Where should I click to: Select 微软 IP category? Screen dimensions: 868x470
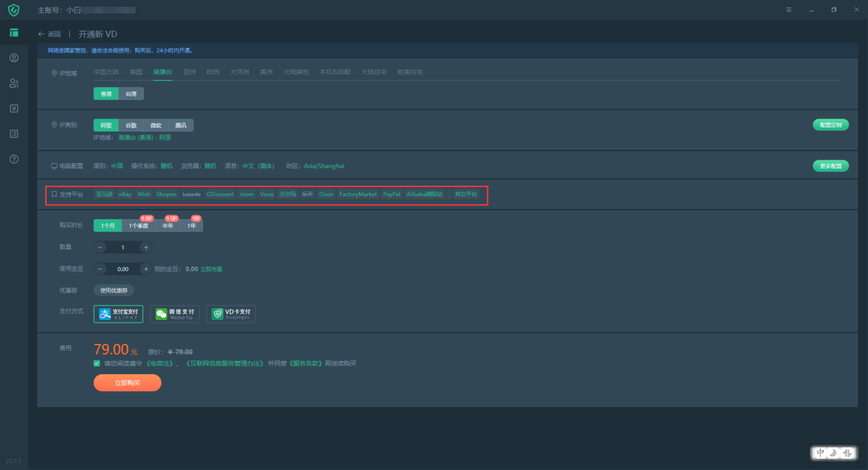click(156, 125)
